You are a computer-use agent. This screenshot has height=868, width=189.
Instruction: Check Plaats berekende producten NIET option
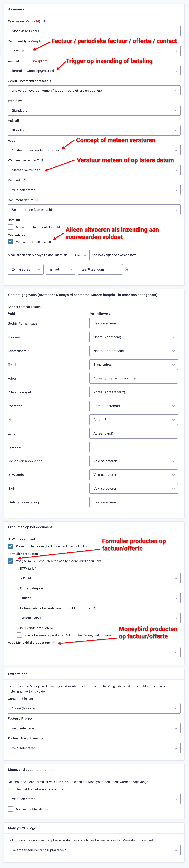point(19,635)
